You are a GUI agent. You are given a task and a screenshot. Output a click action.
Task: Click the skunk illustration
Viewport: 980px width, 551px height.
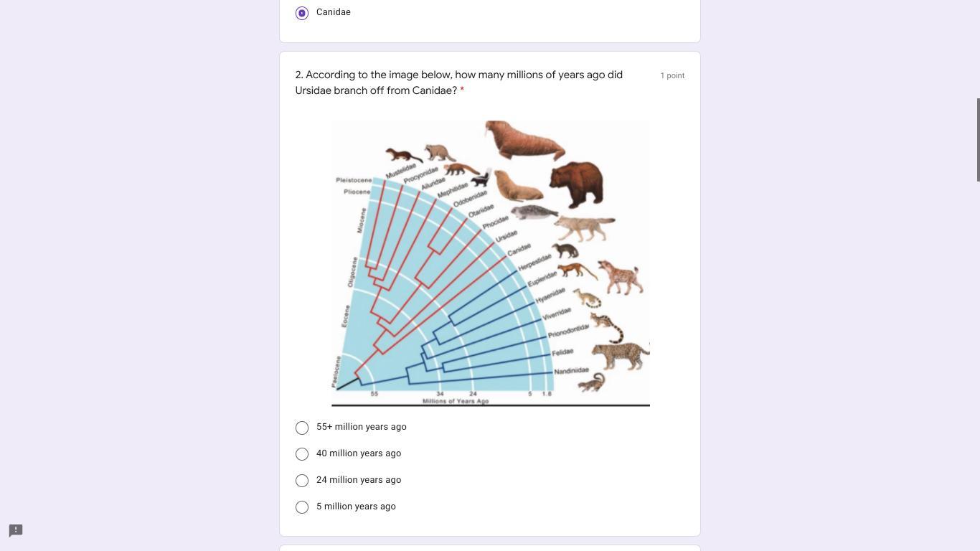click(482, 177)
